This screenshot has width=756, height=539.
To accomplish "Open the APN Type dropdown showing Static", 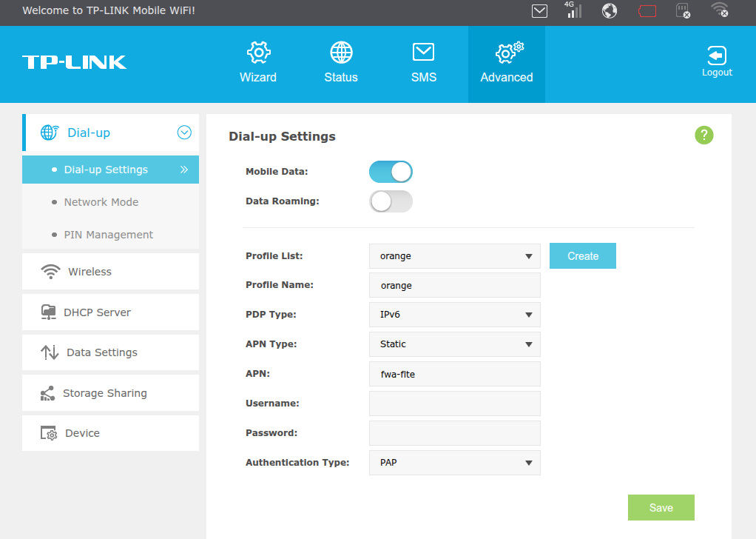I will (x=455, y=344).
